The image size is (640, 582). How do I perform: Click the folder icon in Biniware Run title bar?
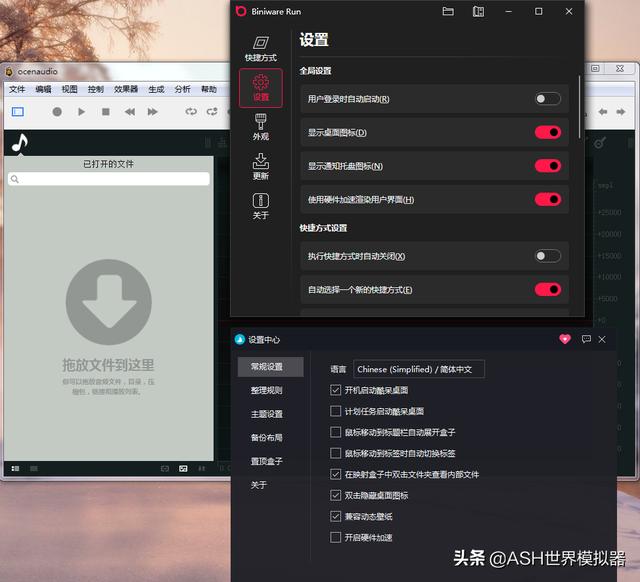(448, 11)
